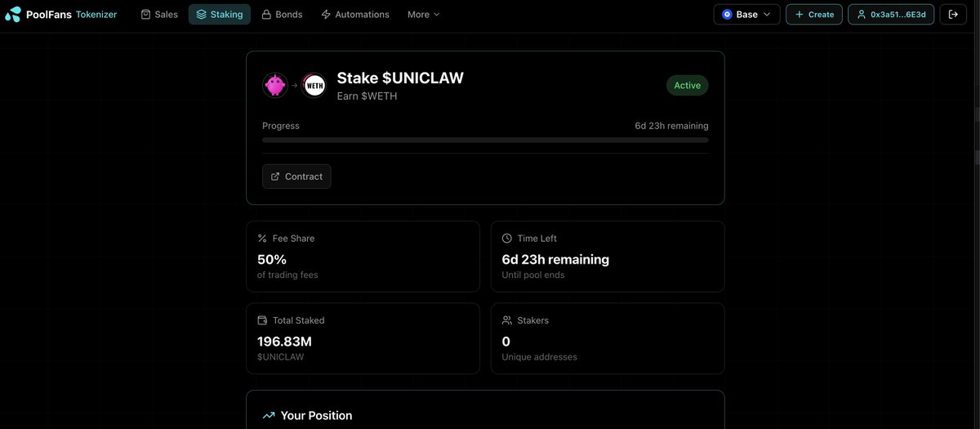
Task: Open the Bonds section
Action: coord(282,14)
